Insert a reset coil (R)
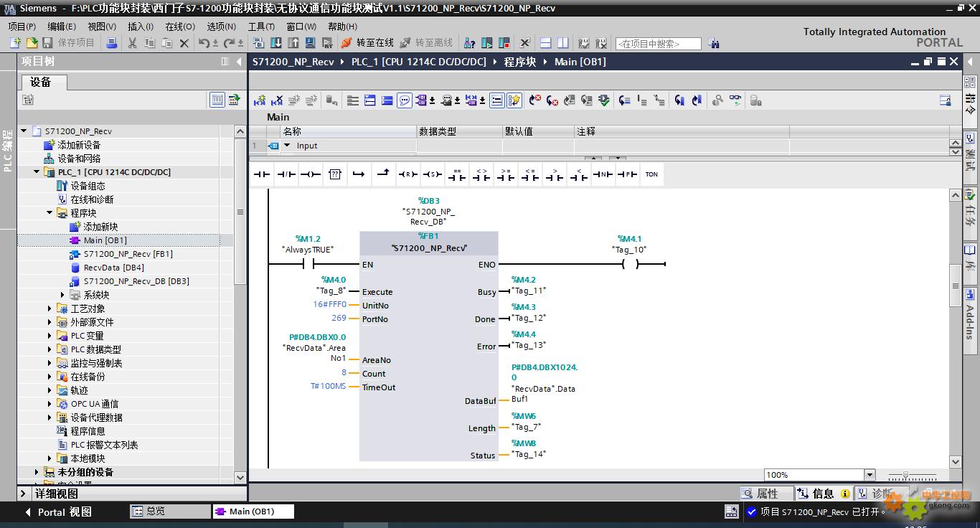The width and height of the screenshot is (980, 528). click(407, 174)
